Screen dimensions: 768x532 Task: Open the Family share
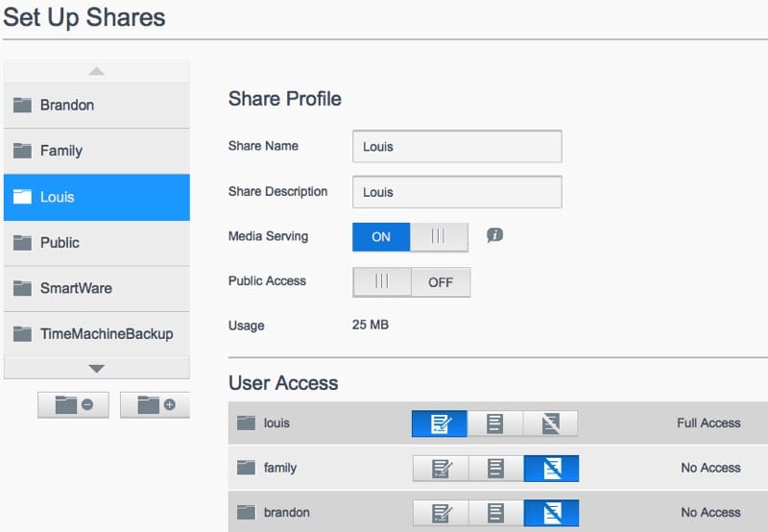(96, 151)
